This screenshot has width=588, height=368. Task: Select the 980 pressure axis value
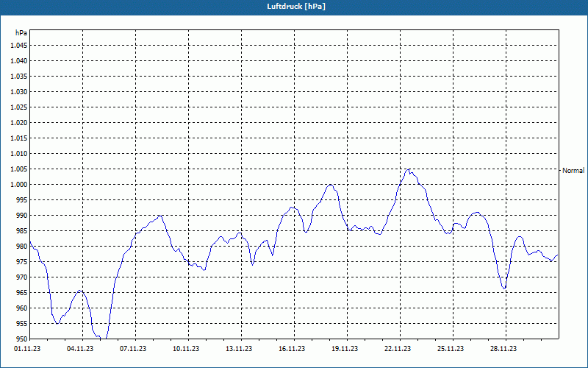pos(23,247)
